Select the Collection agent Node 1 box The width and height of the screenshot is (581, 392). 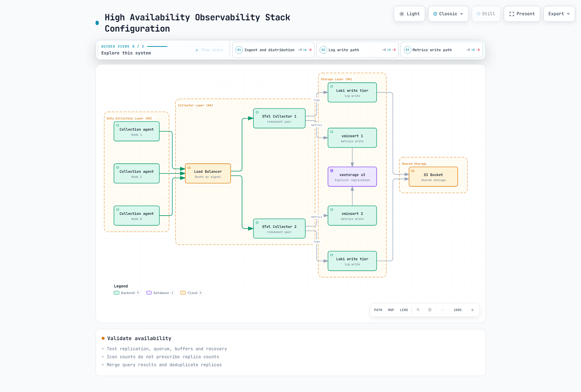pos(137,131)
